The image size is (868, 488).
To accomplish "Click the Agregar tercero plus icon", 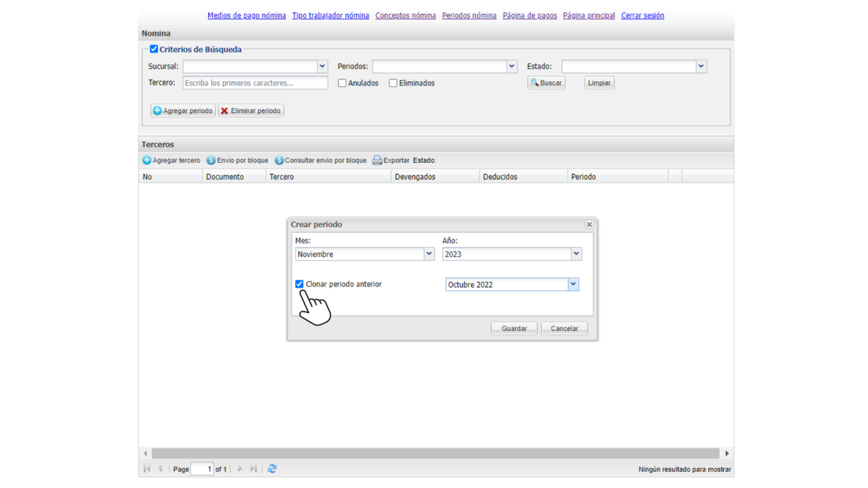I will [x=147, y=160].
